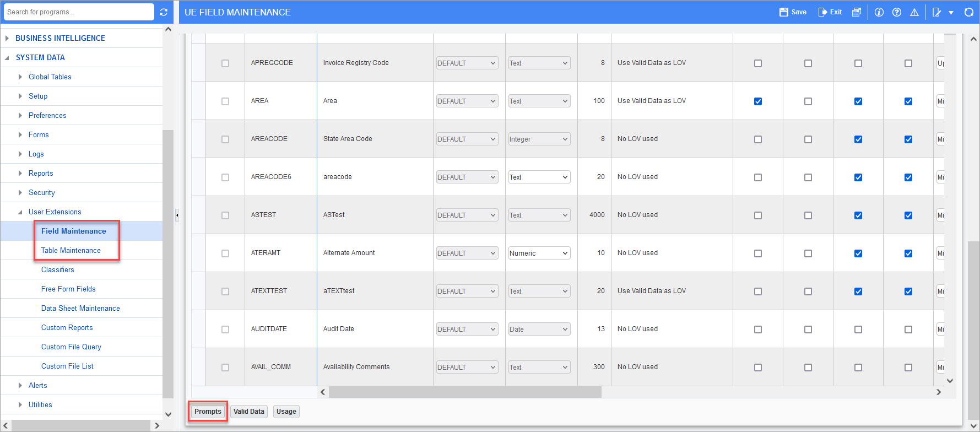Open the Numeric type dropdown for ATERAMT

pyautogui.click(x=539, y=253)
